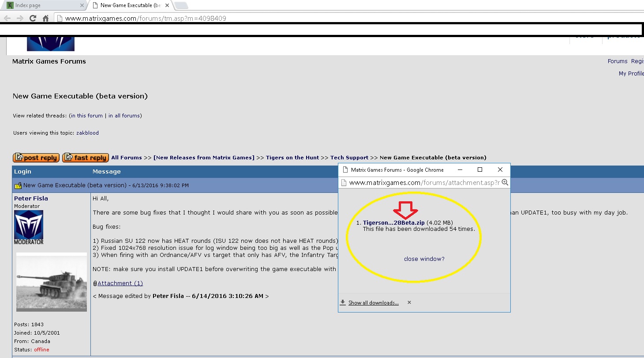Click the paperclip icon beside Attachment
The image size is (644, 358).
[95, 283]
